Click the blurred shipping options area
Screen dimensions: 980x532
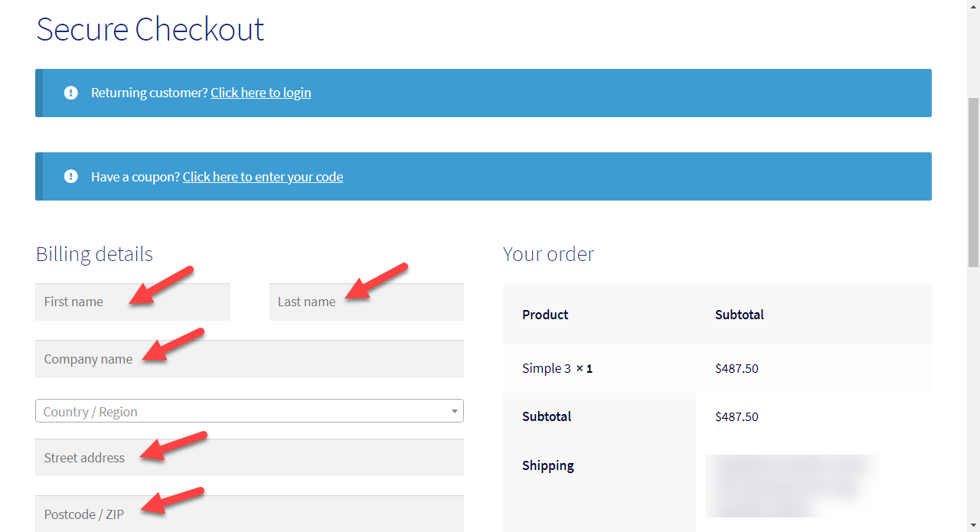(792, 486)
